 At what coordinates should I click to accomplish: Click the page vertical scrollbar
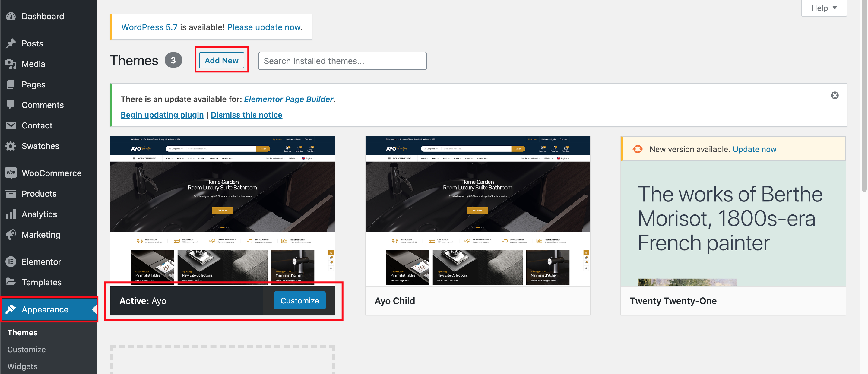865,96
